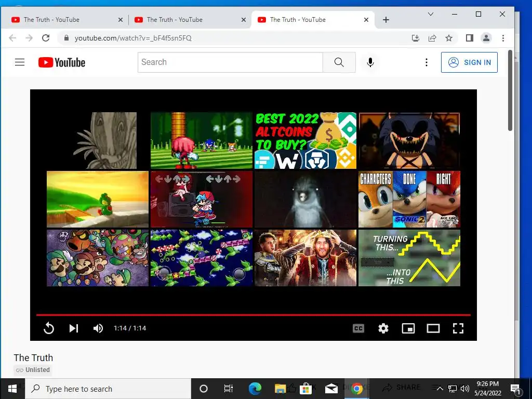The width and height of the screenshot is (532, 399).
Task: Open Chrome tab search chevron
Action: click(x=431, y=14)
